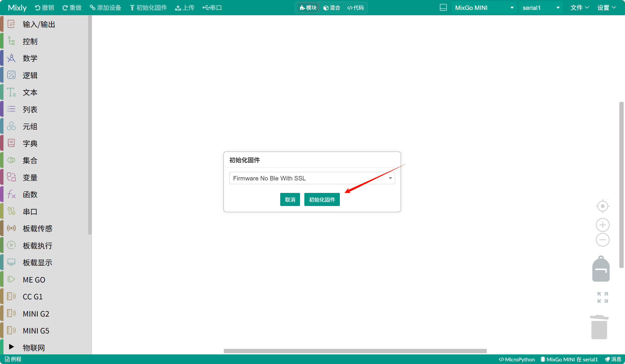Click the workspace center-on-blocks crosshair icon
This screenshot has width=625, height=364.
(603, 206)
